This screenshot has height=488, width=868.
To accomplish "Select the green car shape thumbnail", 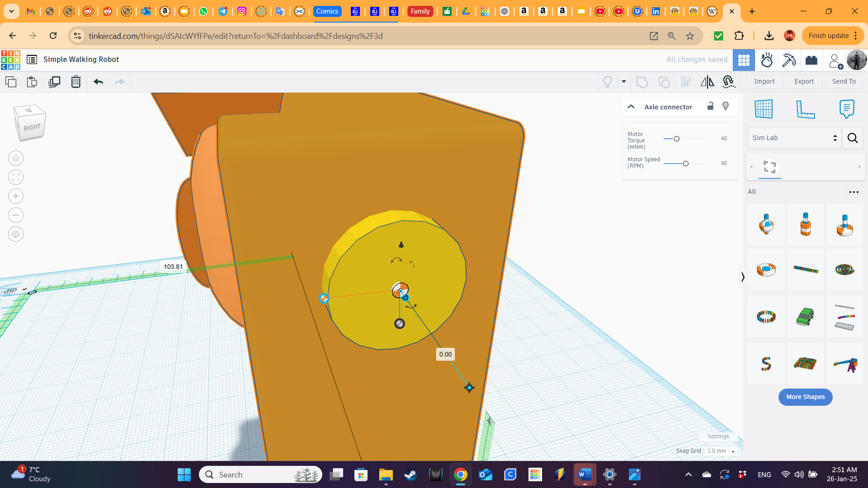I will point(806,316).
